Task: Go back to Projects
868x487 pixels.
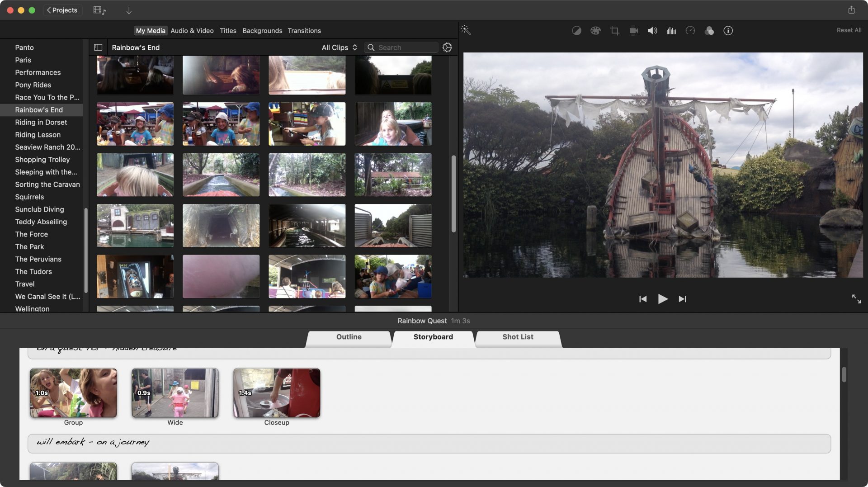Action: tap(62, 9)
